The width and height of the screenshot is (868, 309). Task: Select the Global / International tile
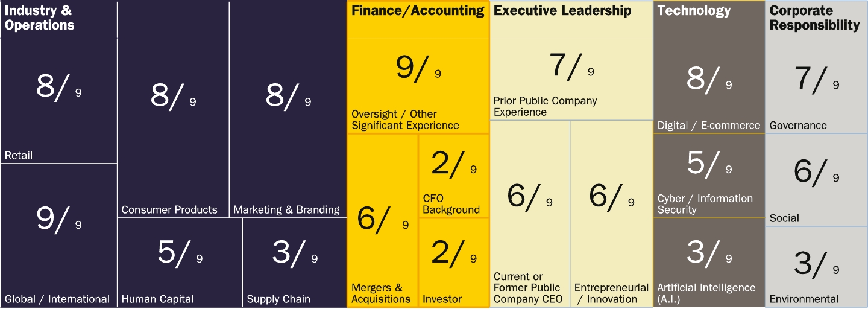[x=58, y=235]
